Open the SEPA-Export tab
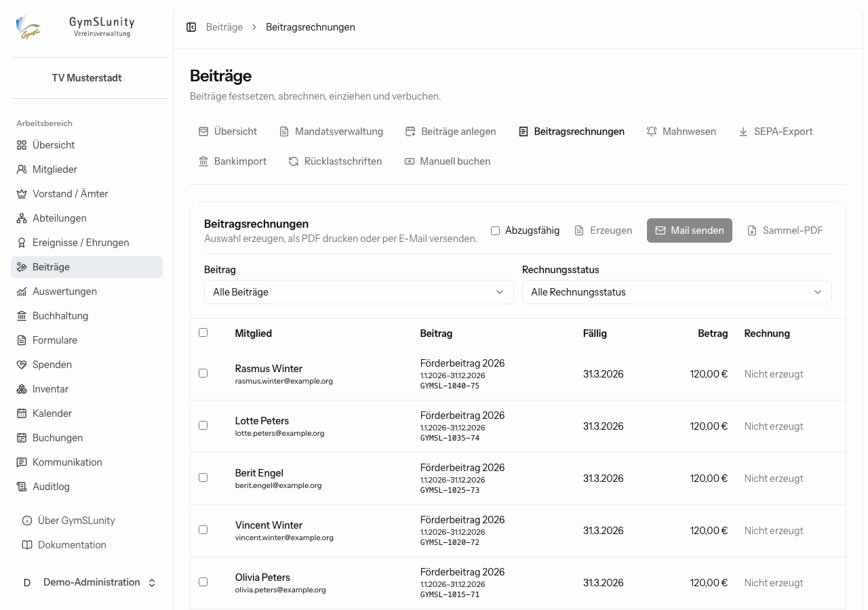This screenshot has width=868, height=610. tap(775, 131)
